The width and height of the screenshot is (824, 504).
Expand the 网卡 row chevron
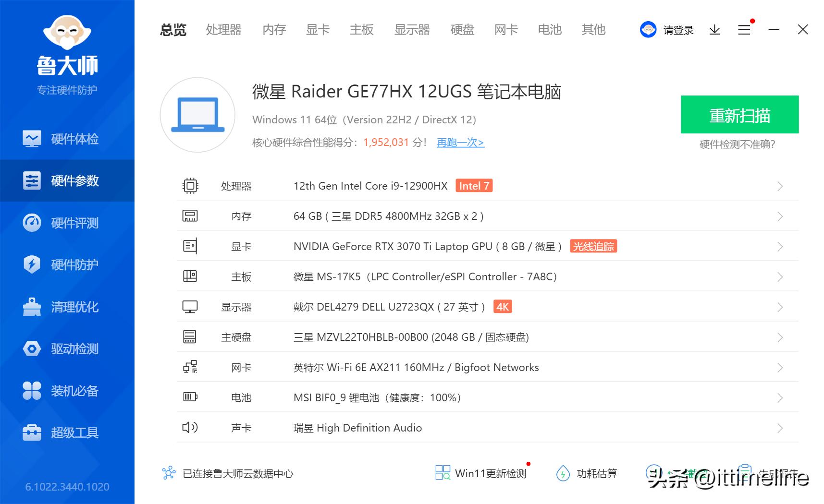pos(780,368)
